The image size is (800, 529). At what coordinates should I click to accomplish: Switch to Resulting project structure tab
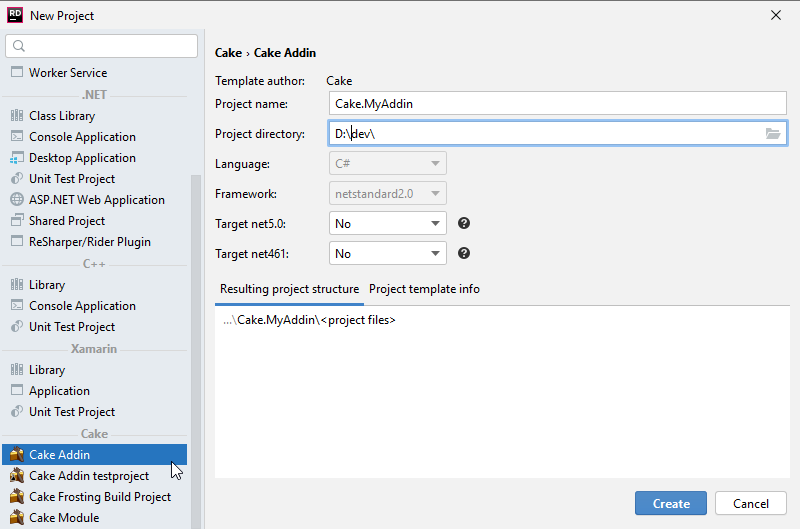(289, 289)
